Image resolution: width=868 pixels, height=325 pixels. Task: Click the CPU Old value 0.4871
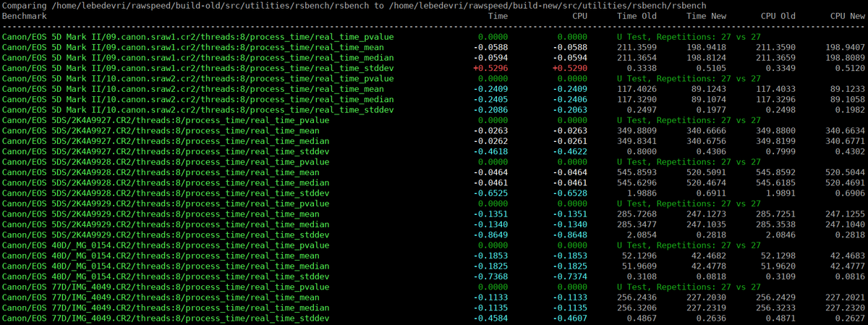(780, 318)
